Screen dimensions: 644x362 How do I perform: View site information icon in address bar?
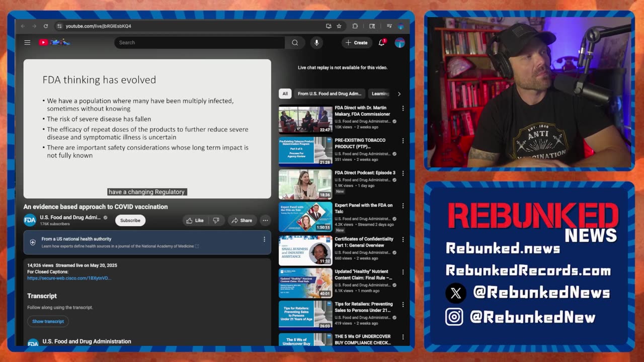[59, 26]
